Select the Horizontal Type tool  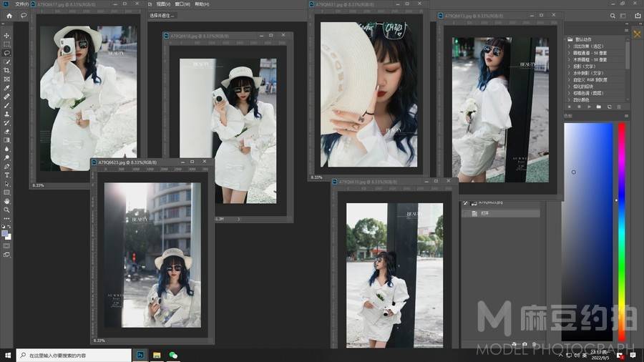[6, 175]
